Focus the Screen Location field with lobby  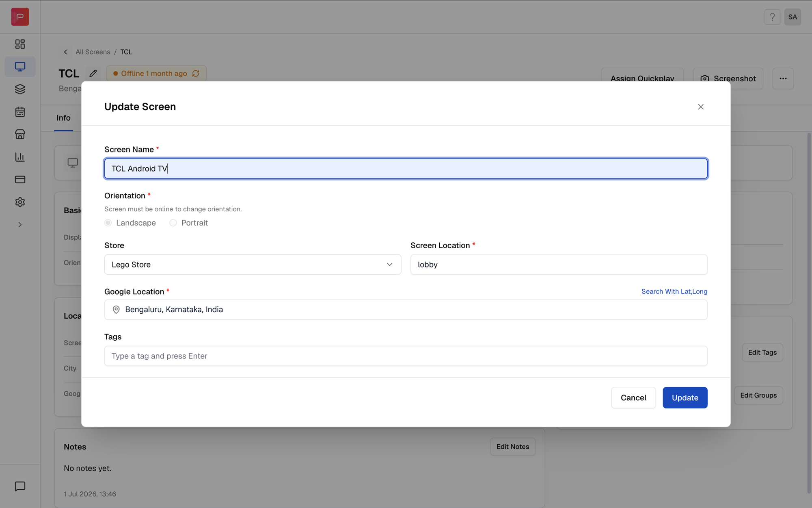(x=559, y=265)
